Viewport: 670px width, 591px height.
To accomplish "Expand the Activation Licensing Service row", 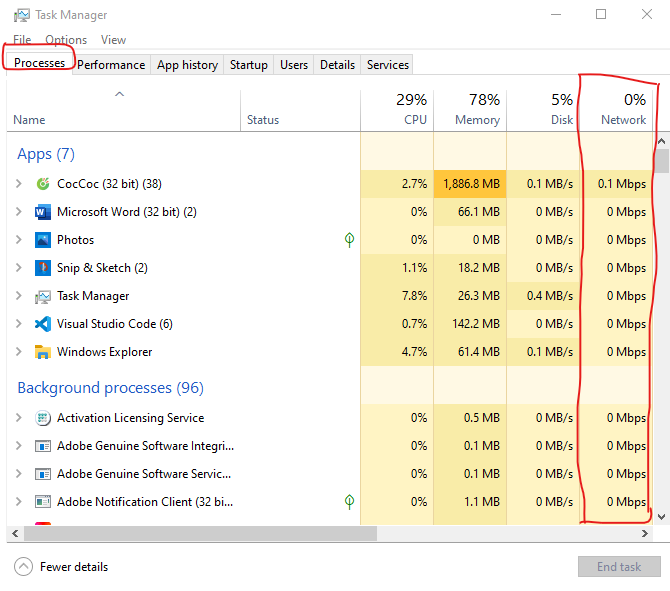I will click(x=18, y=418).
